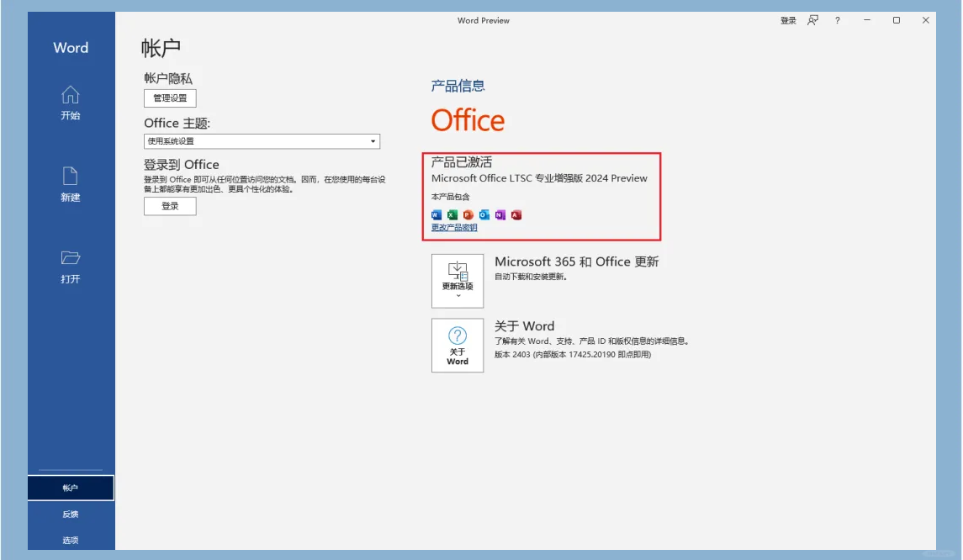Click the Word label atop the sidebar
Image resolution: width=963 pixels, height=560 pixels.
(x=71, y=48)
